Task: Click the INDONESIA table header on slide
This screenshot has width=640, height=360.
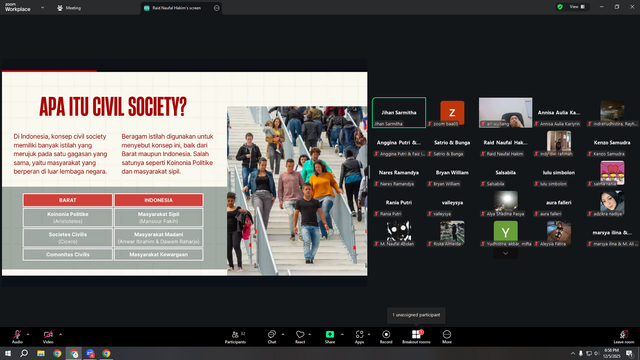Action: coord(158,200)
